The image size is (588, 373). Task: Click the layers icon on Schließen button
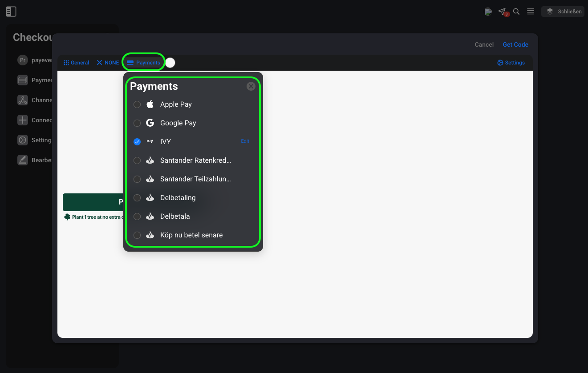click(550, 12)
